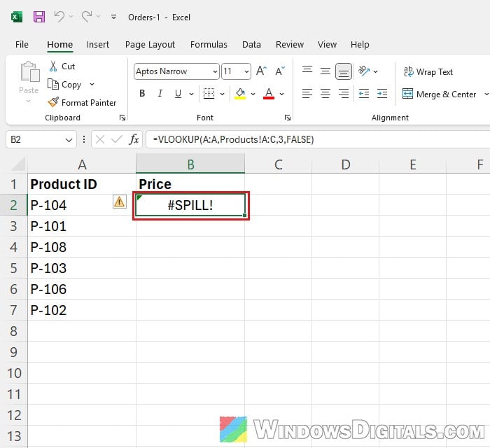Select cell B2 showing #SPILL!

coord(190,205)
